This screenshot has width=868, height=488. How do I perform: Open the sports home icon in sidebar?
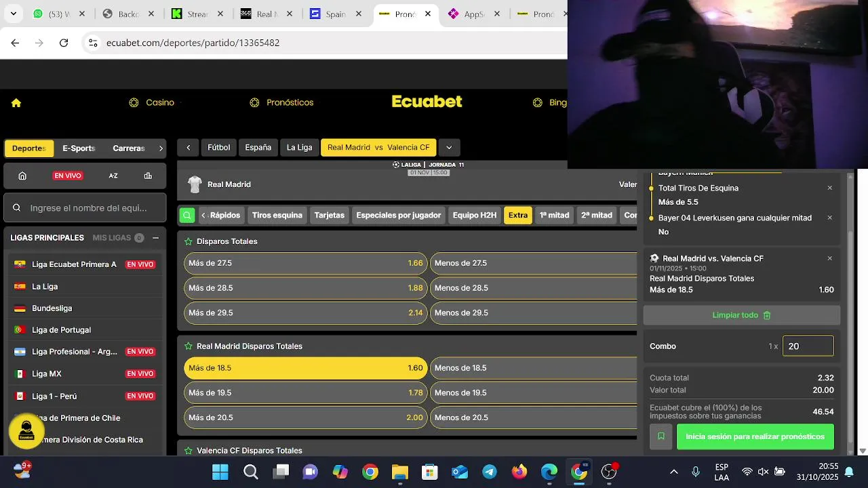[x=22, y=176]
